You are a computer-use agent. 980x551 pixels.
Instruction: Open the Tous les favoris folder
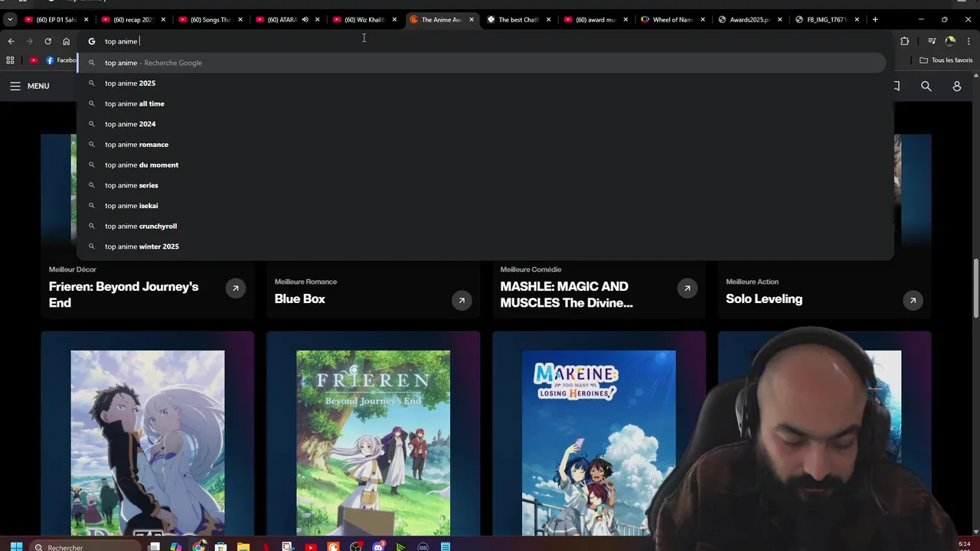946,60
